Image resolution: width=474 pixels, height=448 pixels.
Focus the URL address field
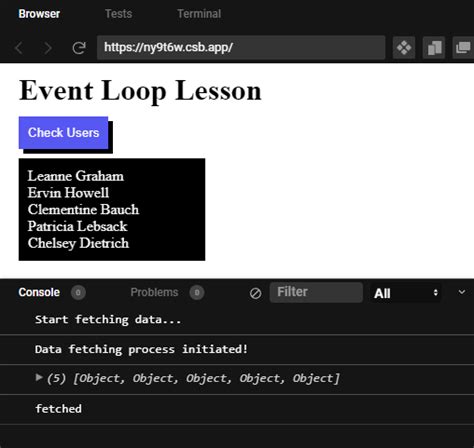241,48
